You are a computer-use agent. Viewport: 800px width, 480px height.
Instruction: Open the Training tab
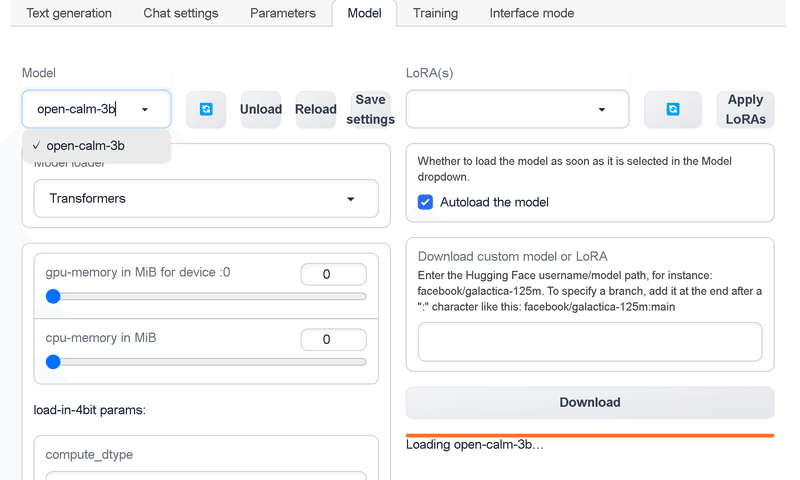pyautogui.click(x=435, y=13)
